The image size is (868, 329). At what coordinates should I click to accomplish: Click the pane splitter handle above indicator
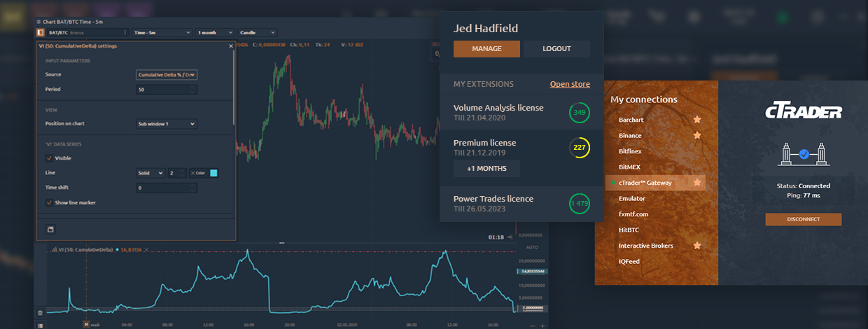(281, 243)
